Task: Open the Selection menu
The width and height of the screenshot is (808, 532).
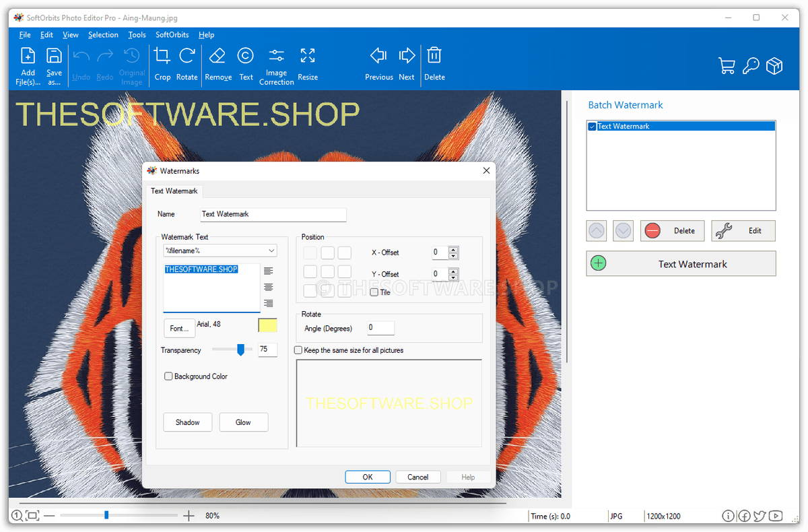Action: 103,35
